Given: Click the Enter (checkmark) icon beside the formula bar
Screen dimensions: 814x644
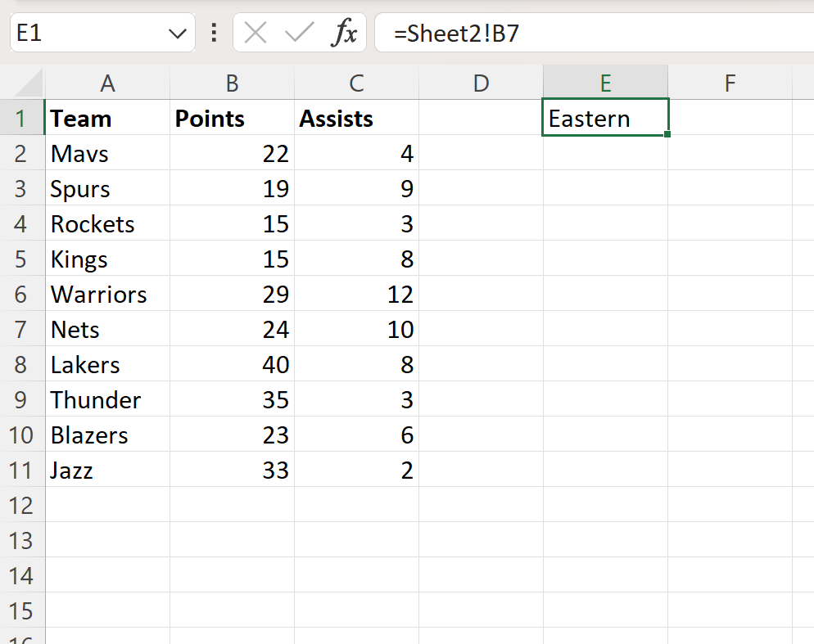Looking at the screenshot, I should (298, 33).
